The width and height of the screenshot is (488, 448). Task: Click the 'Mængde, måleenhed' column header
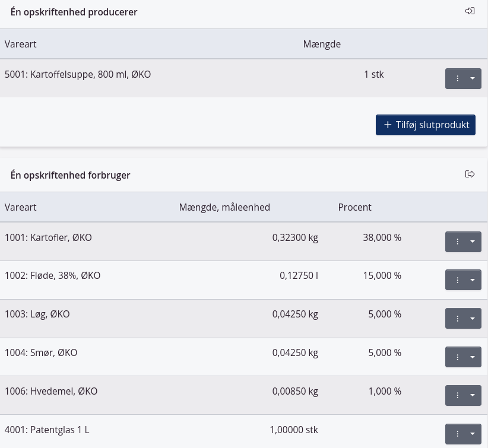[224, 207]
